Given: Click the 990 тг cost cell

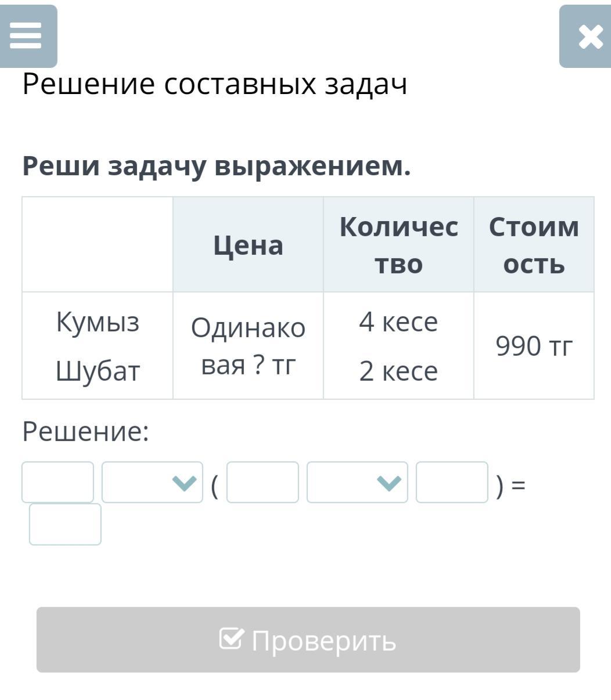Looking at the screenshot, I should pos(534,346).
